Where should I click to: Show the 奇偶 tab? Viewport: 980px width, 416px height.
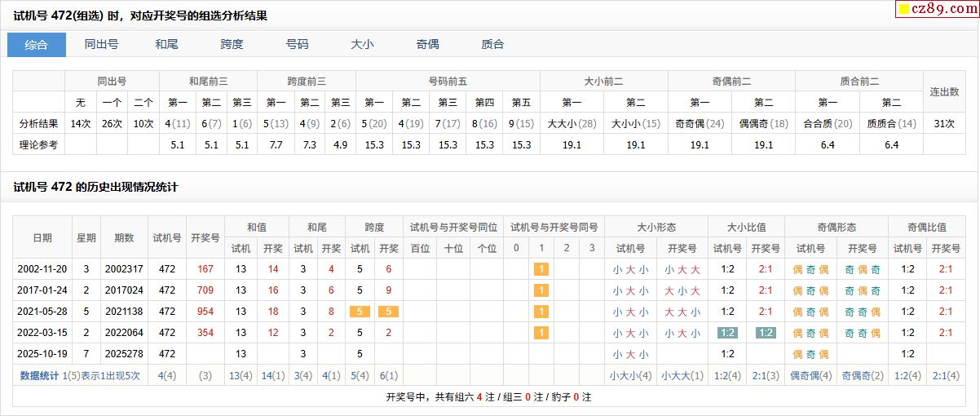point(428,45)
